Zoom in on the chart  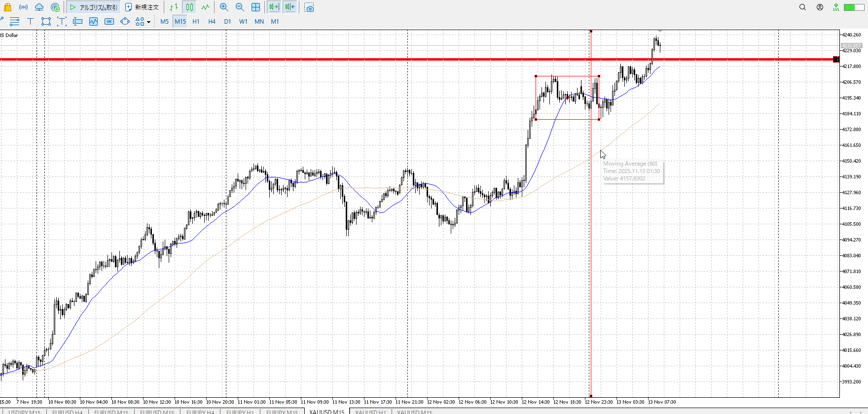224,7
